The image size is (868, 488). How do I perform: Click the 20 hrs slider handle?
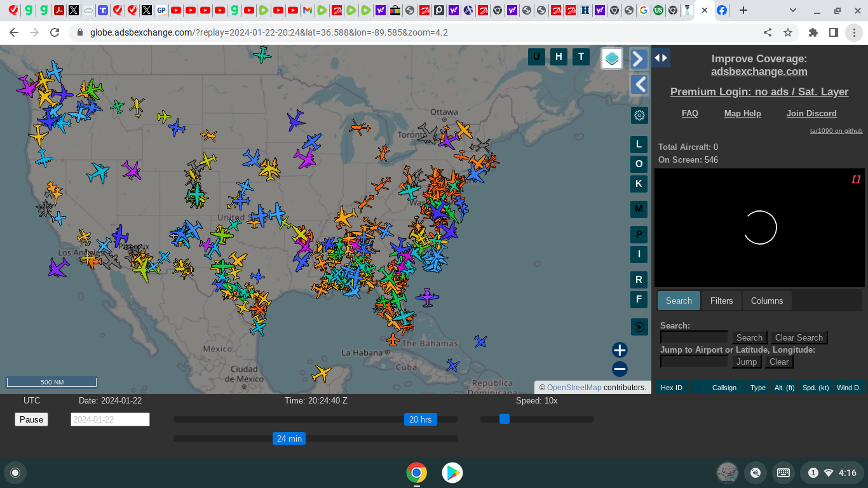pos(420,419)
